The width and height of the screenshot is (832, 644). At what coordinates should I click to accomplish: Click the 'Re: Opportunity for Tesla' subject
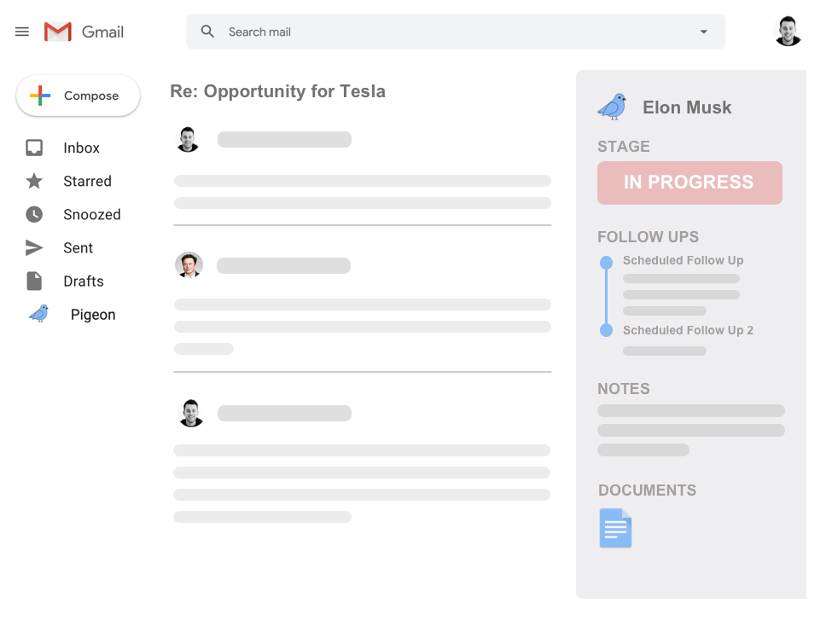pyautogui.click(x=277, y=91)
